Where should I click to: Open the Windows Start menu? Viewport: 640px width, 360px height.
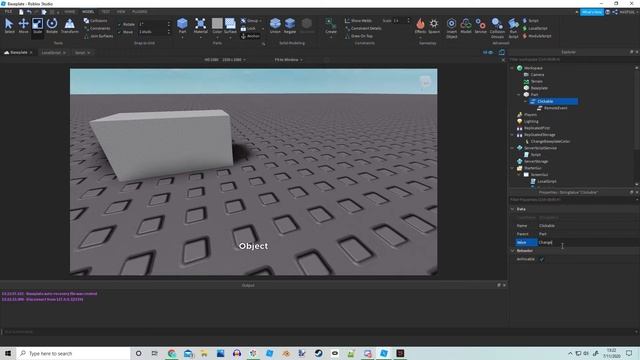8,353
